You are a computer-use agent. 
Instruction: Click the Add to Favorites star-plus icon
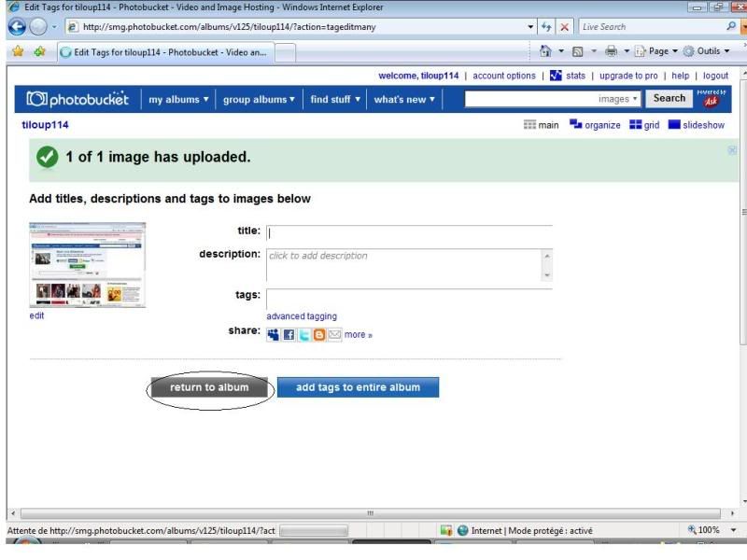39,51
